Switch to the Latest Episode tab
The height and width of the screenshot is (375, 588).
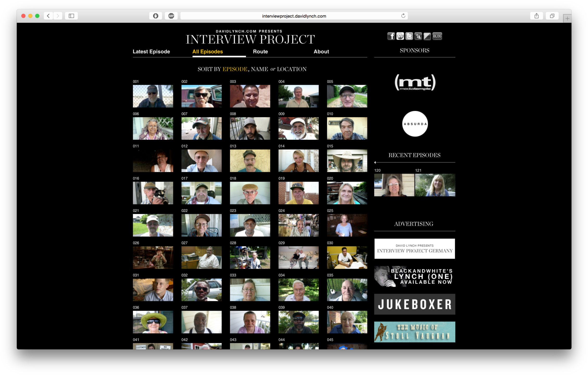pos(151,52)
